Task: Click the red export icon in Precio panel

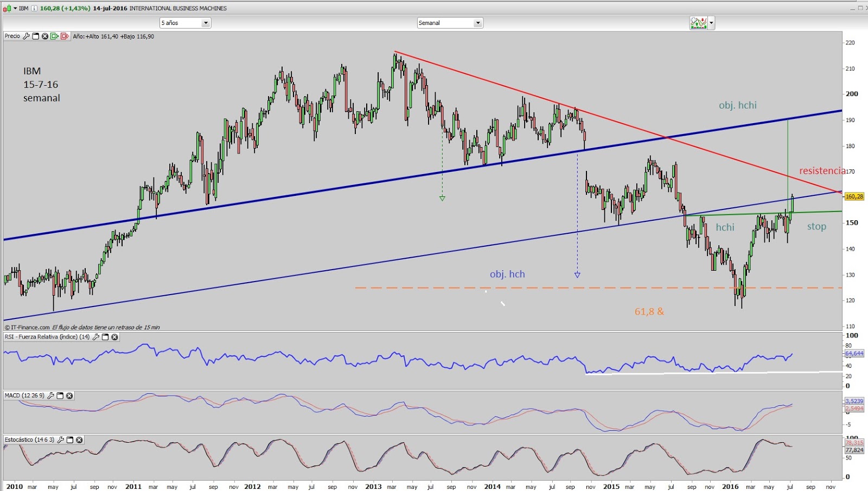Action: 65,36
